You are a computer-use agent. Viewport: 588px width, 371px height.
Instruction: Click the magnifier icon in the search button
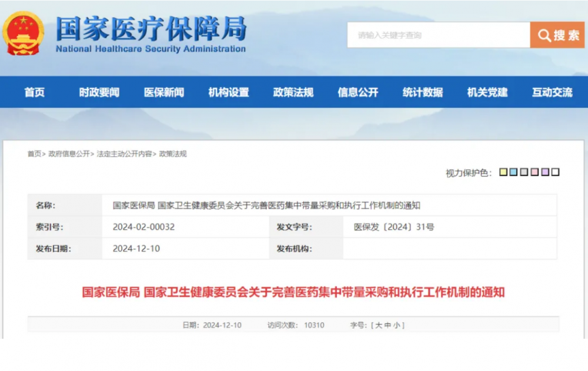pyautogui.click(x=544, y=35)
